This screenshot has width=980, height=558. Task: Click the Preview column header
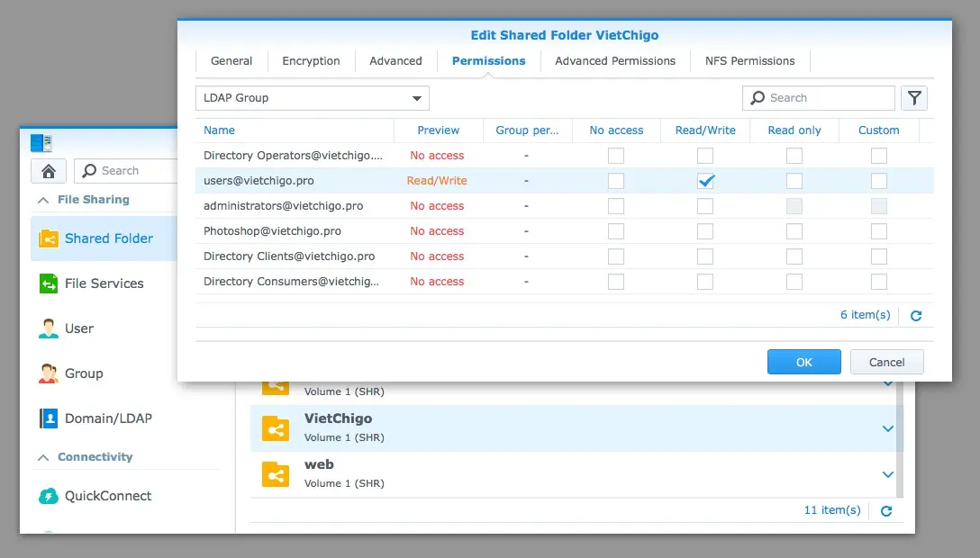[x=438, y=130]
